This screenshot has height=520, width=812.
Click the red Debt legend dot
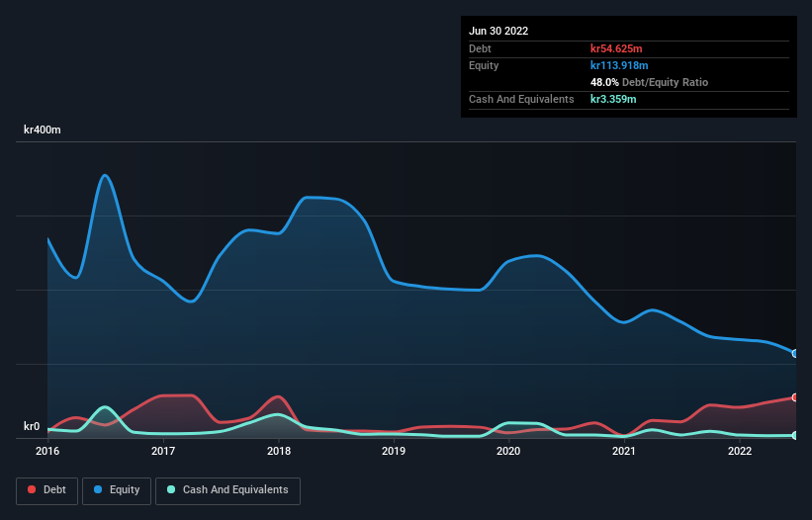[32, 489]
